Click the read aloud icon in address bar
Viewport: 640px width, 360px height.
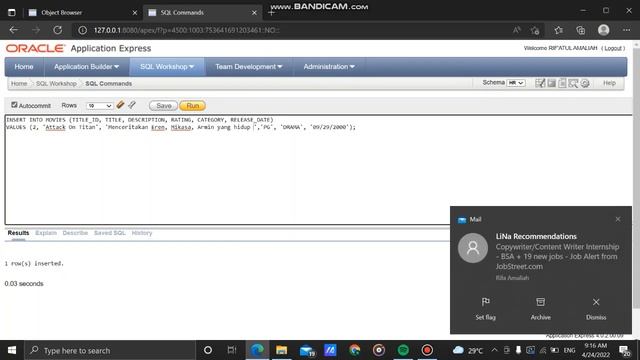pos(517,30)
